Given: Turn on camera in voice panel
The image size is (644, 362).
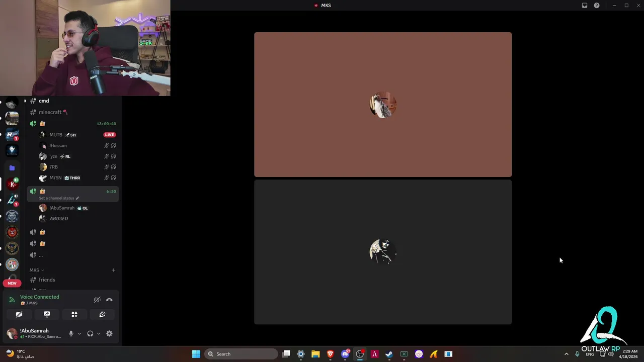Looking at the screenshot, I should pyautogui.click(x=19, y=314).
